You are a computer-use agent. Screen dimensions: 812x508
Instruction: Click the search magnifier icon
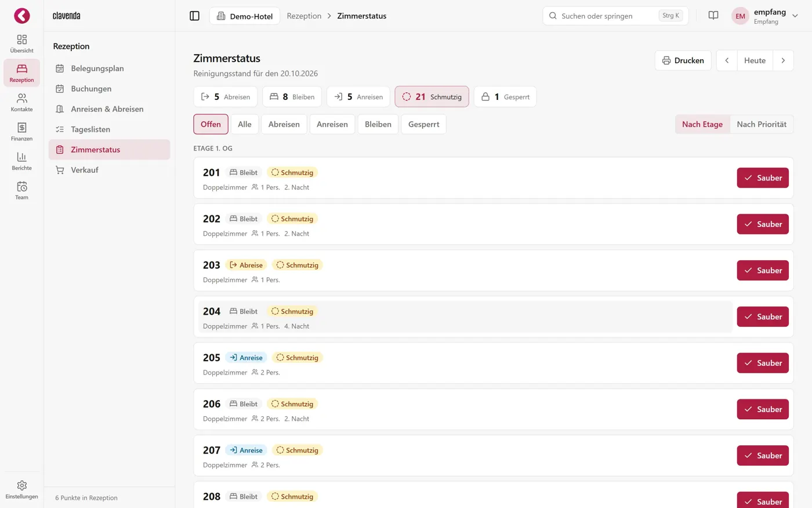coord(553,16)
